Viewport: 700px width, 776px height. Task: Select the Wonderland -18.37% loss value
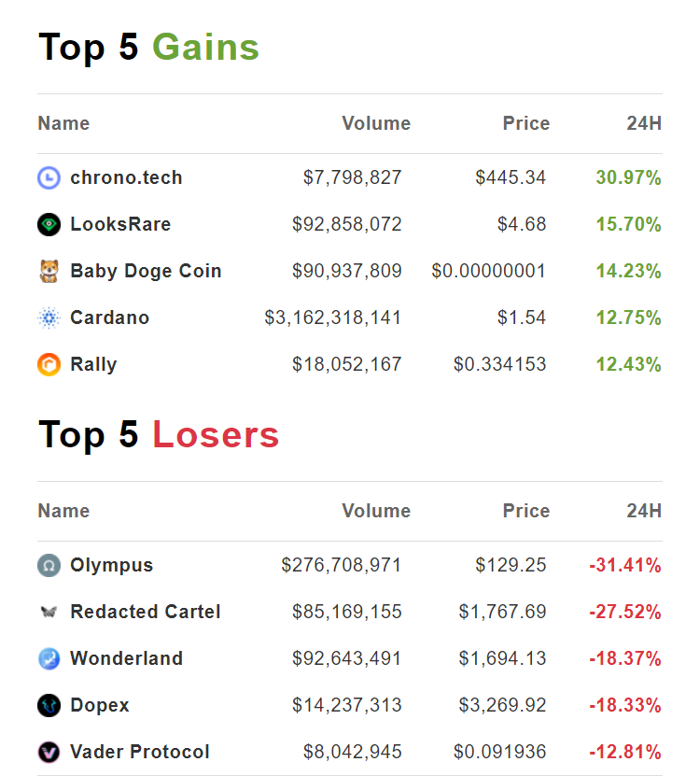625,658
